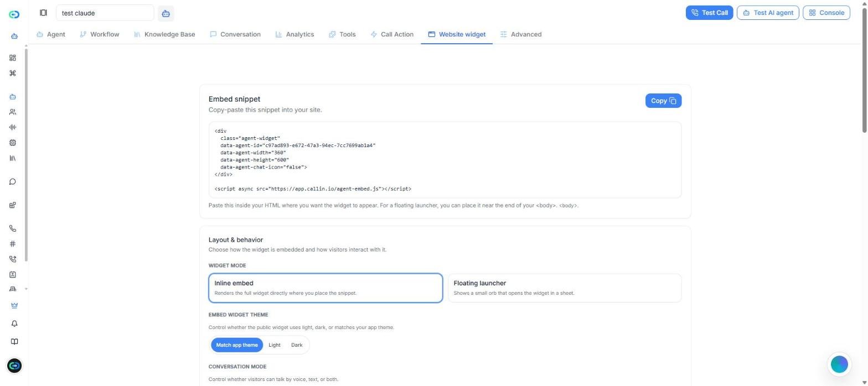Switch embed widget theme to Dark

coord(297,345)
